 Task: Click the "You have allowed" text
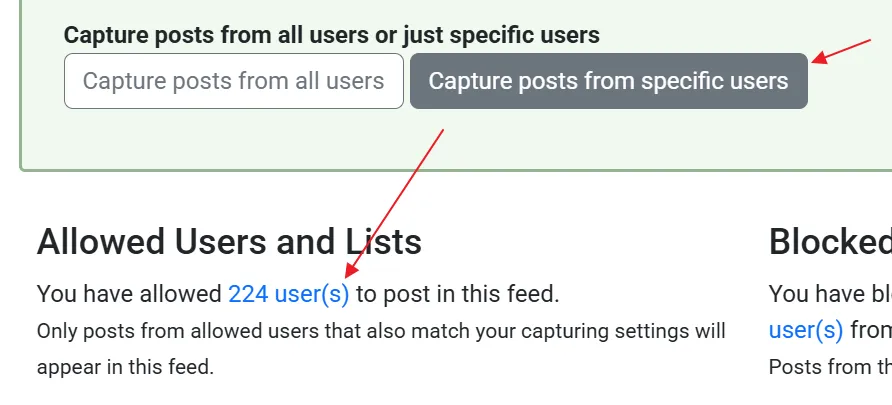point(129,294)
